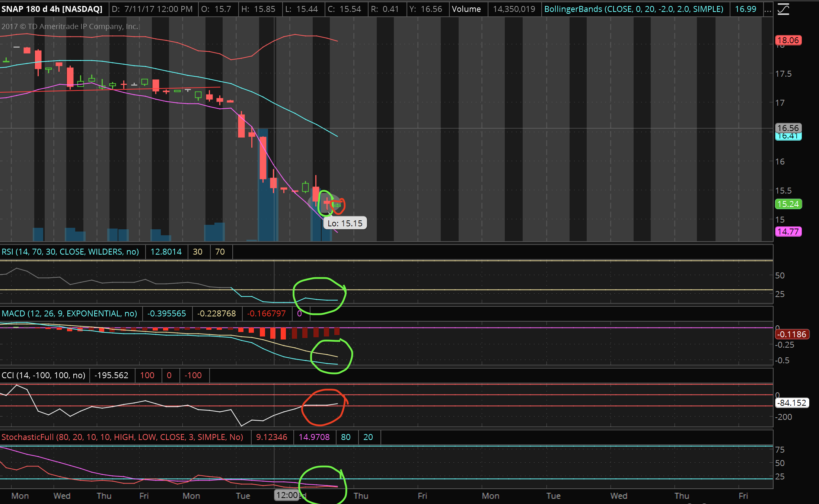This screenshot has width=819, height=504.
Task: Click the MACD diff value -0.166797
Action: 267,313
